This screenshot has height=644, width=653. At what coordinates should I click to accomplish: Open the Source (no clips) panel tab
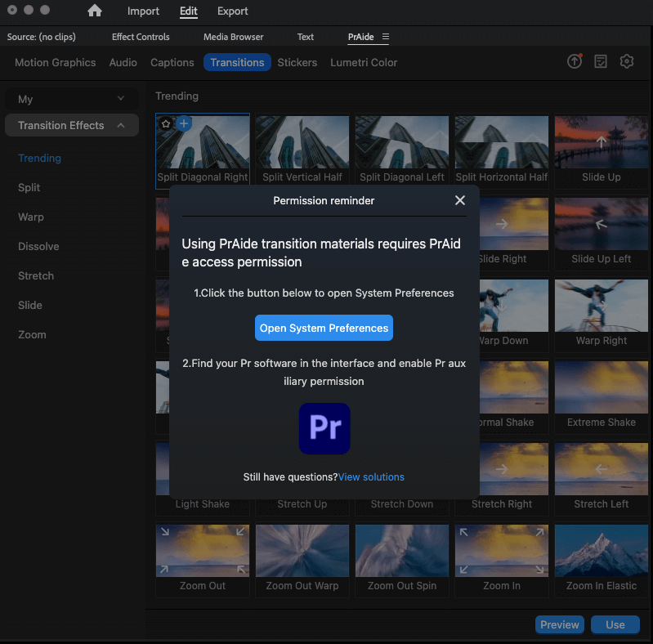tap(42, 37)
